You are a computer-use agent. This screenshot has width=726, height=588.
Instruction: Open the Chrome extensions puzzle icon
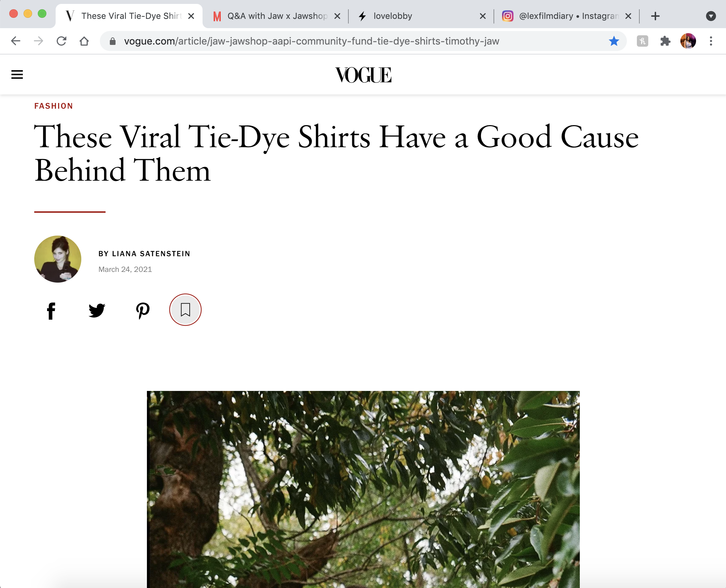click(x=665, y=41)
